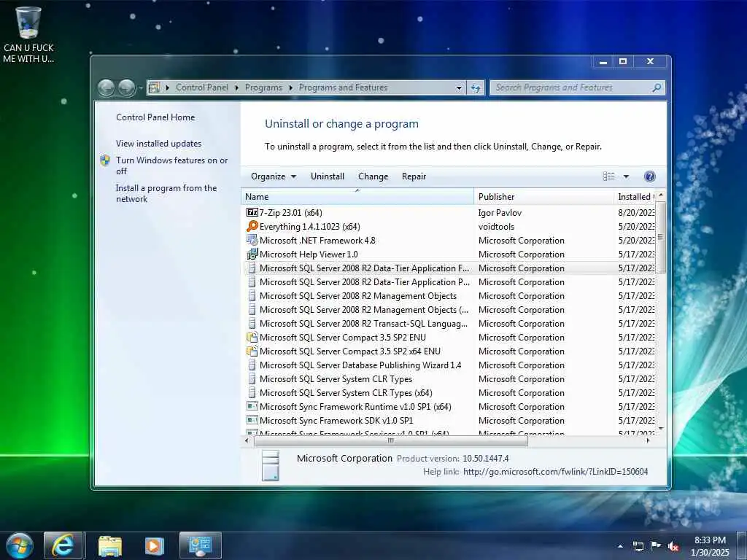Click the Sync Framework SDK v1.0 SP1 icon

(252, 420)
